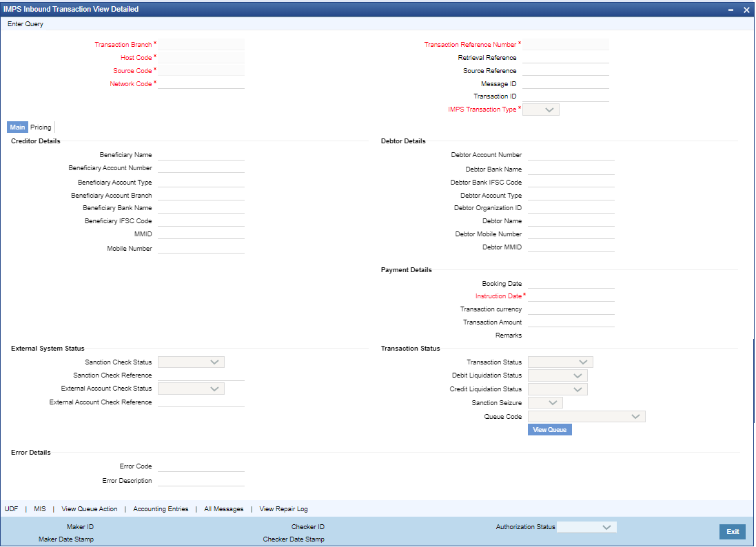Click the Debtor Name field
756x547 pixels.
click(571, 220)
